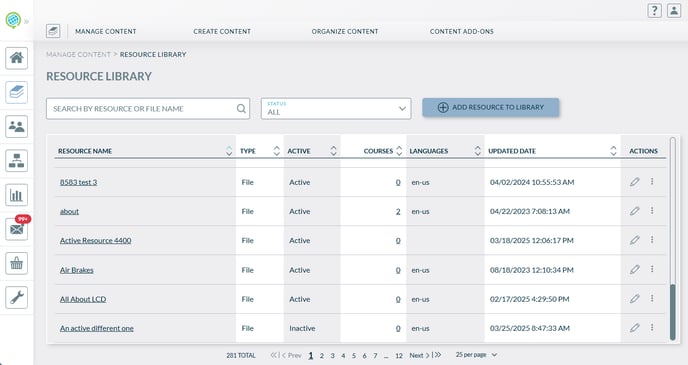Edit the about resource using the pencil icon
The image size is (688, 365).
click(x=634, y=211)
